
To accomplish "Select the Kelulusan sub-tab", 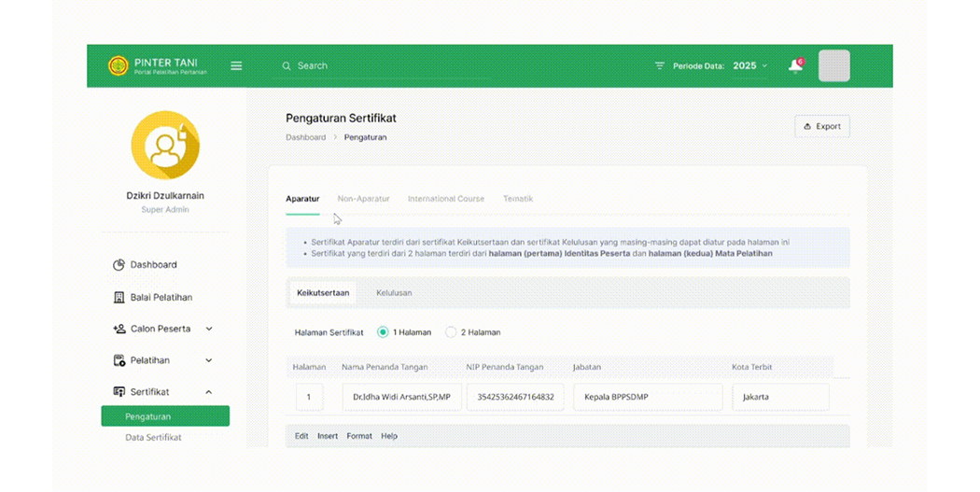I will point(394,292).
